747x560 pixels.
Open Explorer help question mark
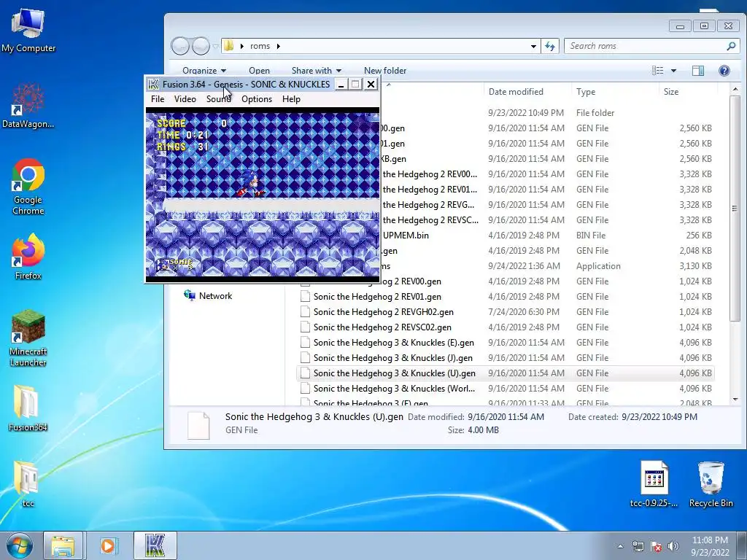point(724,71)
